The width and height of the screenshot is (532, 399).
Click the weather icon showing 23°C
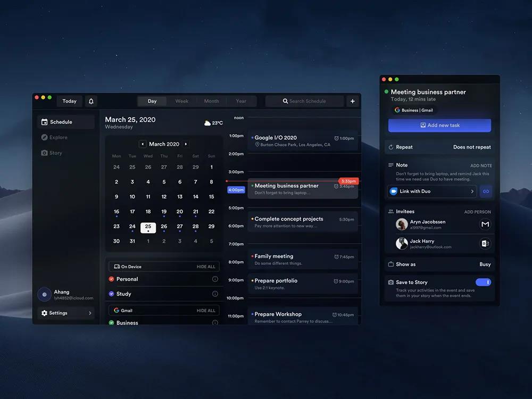click(x=207, y=123)
